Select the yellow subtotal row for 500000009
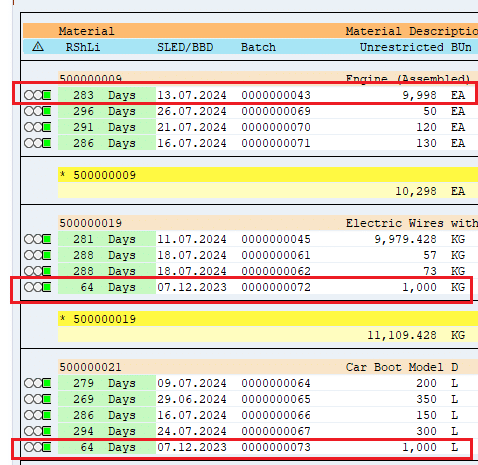 (x=268, y=175)
